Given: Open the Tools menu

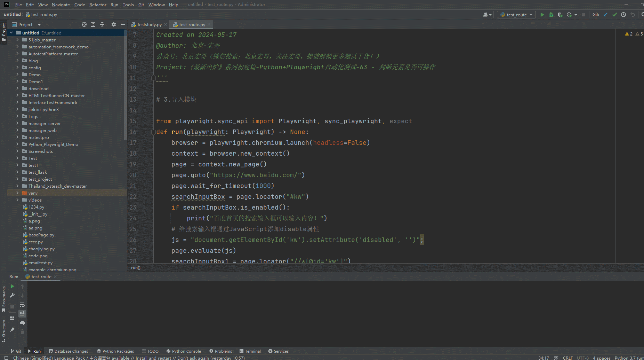Looking at the screenshot, I should point(128,5).
